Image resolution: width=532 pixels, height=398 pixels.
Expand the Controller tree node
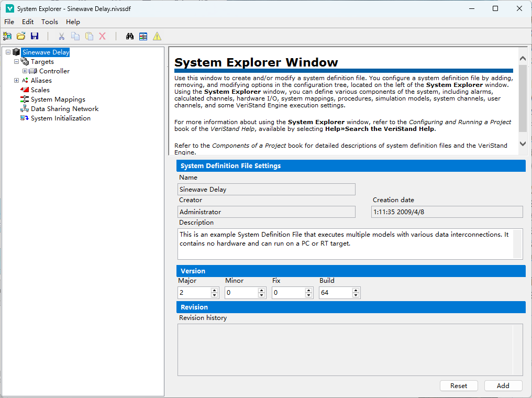pyautogui.click(x=25, y=71)
